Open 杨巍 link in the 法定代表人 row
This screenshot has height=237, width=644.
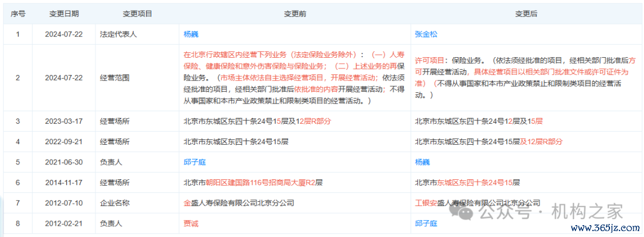191,35
